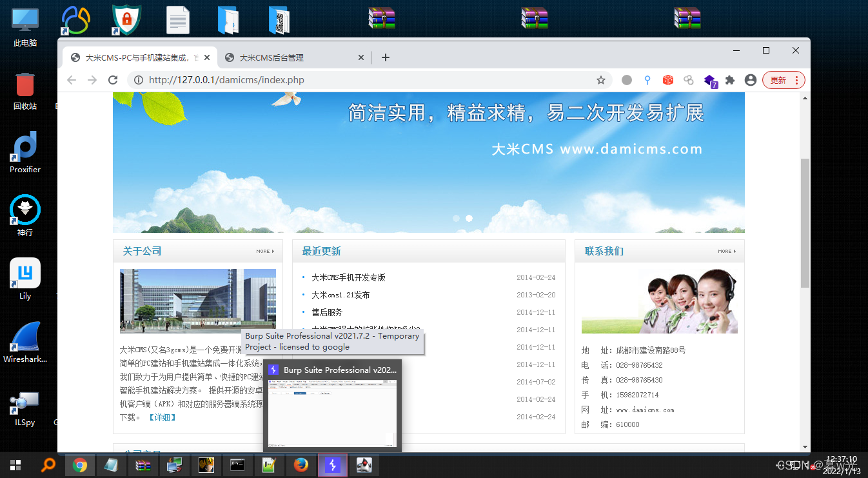View site information icon in address bar
868x478 pixels.
(x=138, y=80)
